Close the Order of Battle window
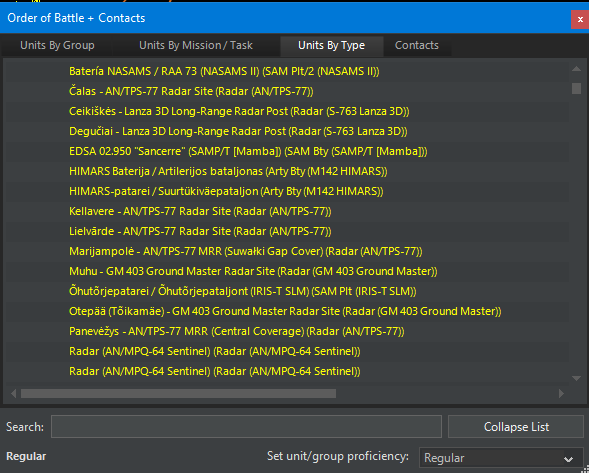The image size is (589, 473). 580,20
